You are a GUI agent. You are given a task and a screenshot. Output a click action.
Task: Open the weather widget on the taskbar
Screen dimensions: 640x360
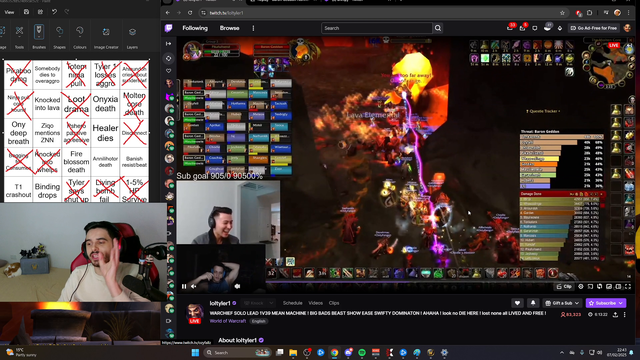pos(21,352)
